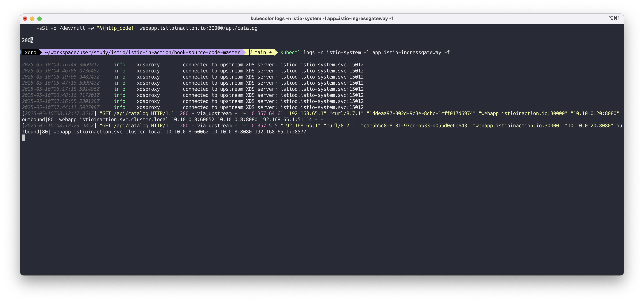Image resolution: width=644 pixels, height=302 pixels.
Task: Click request ID 1ddeaa97-802d-9c3e-8cbc-1cff017d6974
Action: 421,113
